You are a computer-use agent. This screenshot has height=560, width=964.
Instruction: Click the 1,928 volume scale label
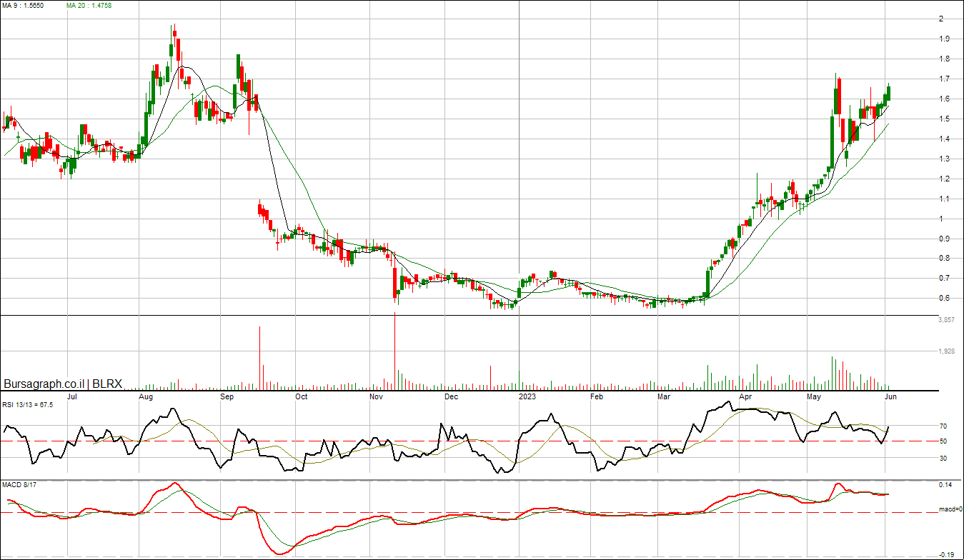click(x=945, y=351)
